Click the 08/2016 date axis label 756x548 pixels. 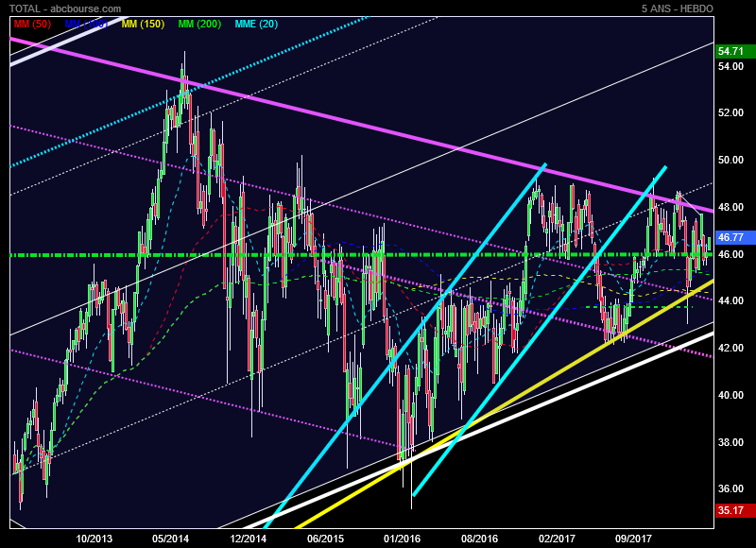pos(479,539)
